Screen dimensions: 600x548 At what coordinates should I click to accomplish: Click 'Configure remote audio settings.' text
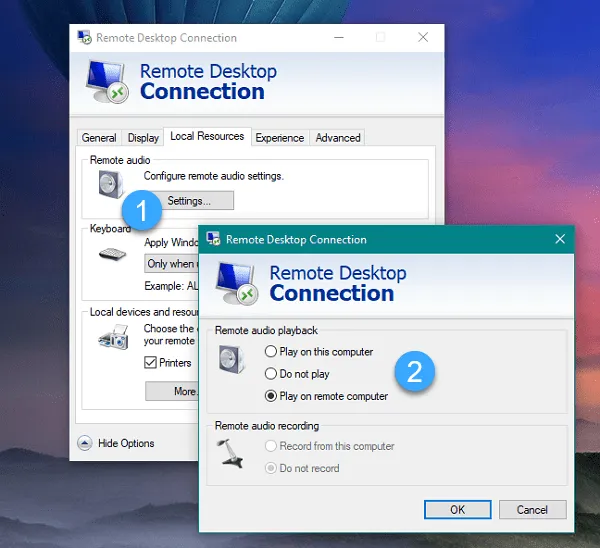point(214,176)
